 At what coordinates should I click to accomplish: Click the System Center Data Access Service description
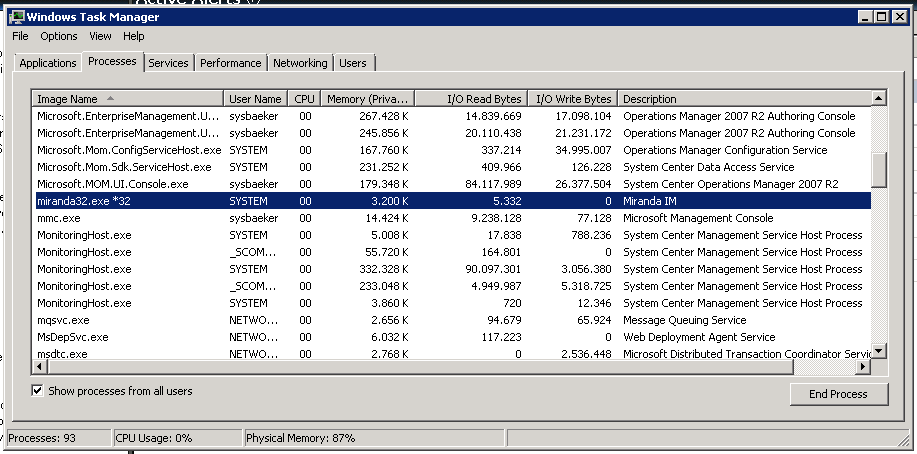[709, 167]
